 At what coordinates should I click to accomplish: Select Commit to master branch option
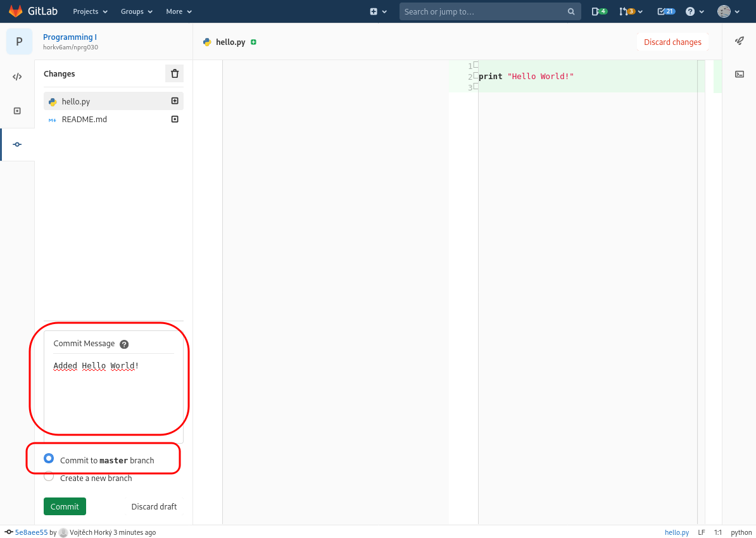(x=49, y=459)
